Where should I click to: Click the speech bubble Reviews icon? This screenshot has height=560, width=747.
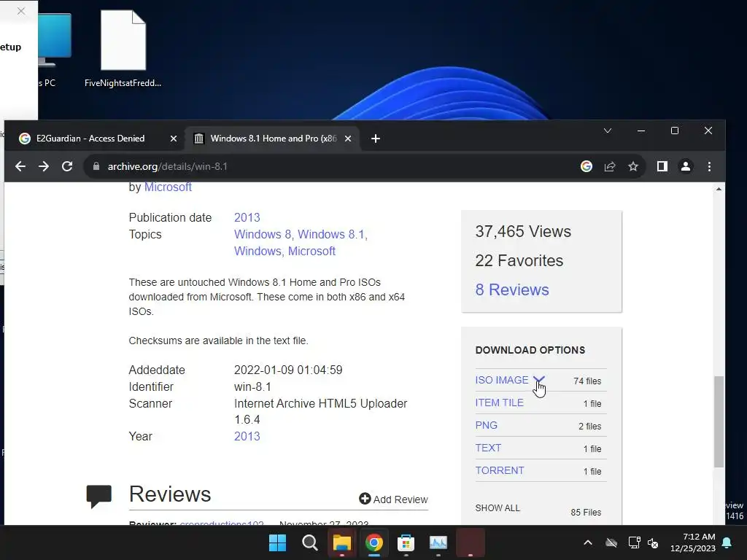(99, 496)
